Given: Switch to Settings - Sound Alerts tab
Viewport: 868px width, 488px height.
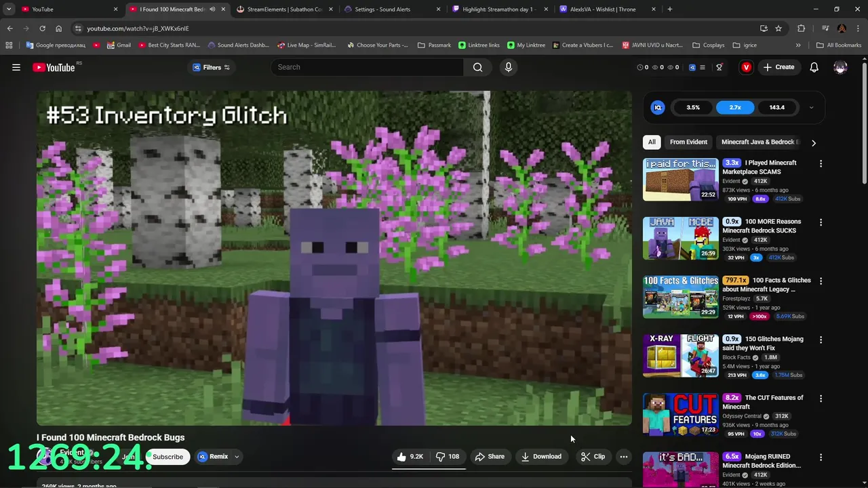Looking at the screenshot, I should (392, 9).
